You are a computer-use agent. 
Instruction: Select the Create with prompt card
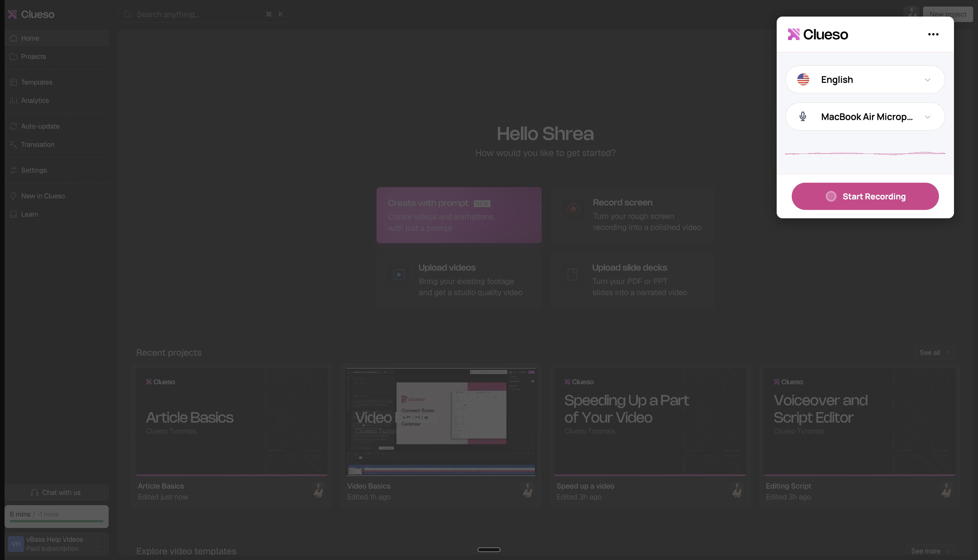tap(459, 215)
